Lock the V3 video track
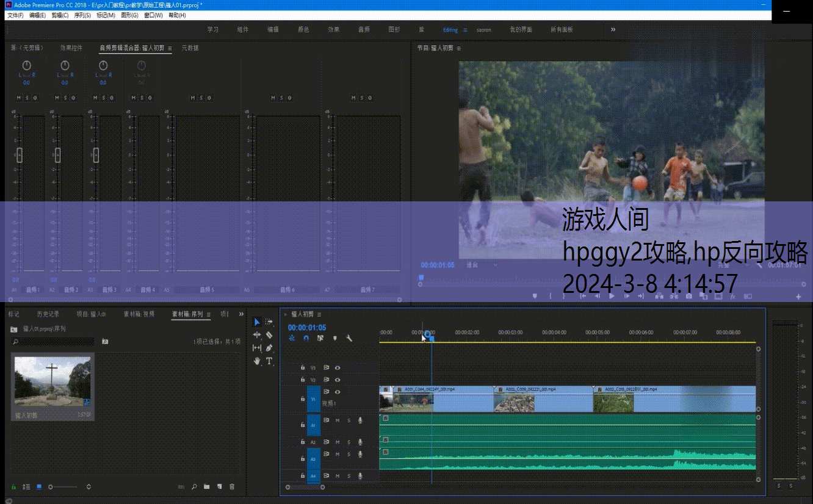The width and height of the screenshot is (813, 504). click(x=302, y=368)
